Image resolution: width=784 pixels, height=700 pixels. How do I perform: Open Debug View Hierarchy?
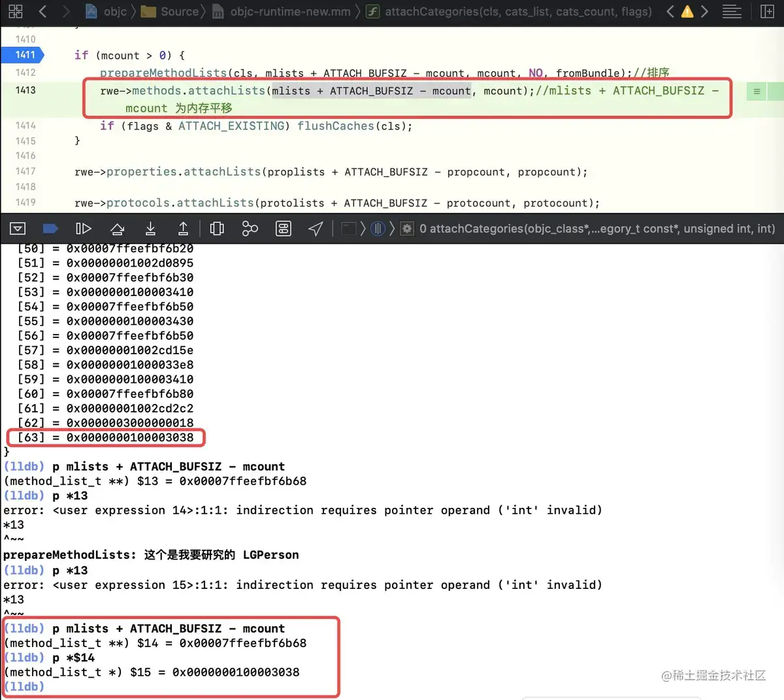217,229
